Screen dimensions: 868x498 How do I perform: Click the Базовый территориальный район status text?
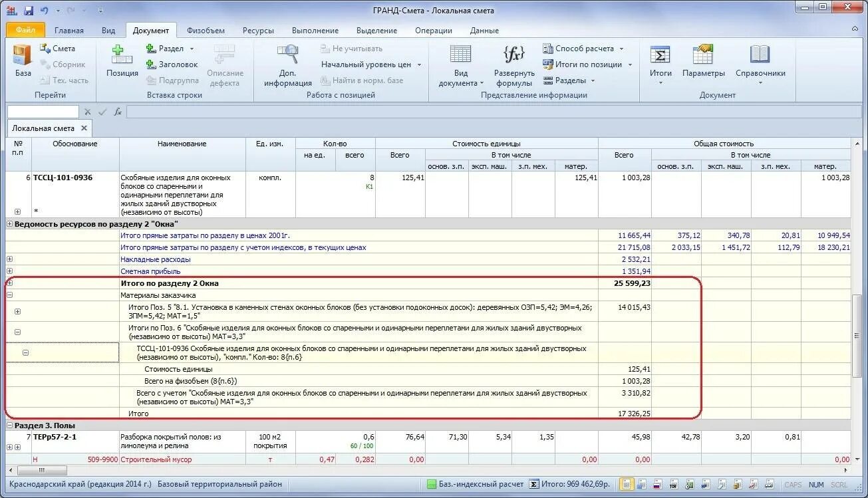219,485
